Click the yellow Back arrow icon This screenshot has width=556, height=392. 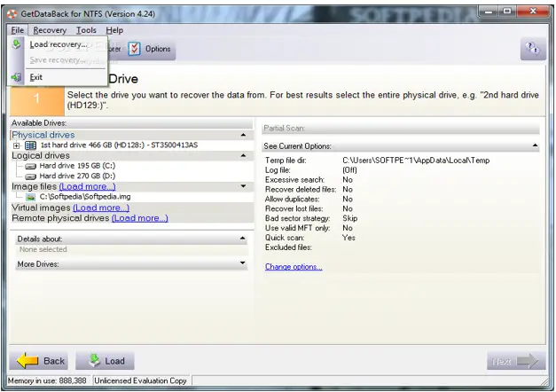tap(27, 361)
